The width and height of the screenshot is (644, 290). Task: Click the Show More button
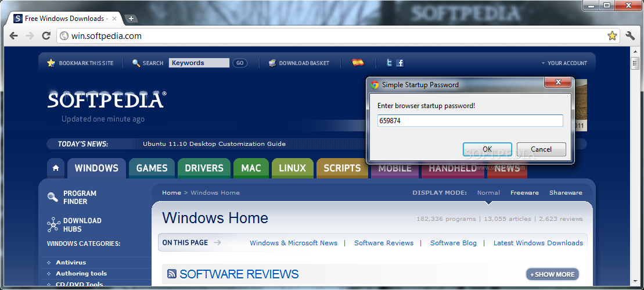[x=552, y=274]
